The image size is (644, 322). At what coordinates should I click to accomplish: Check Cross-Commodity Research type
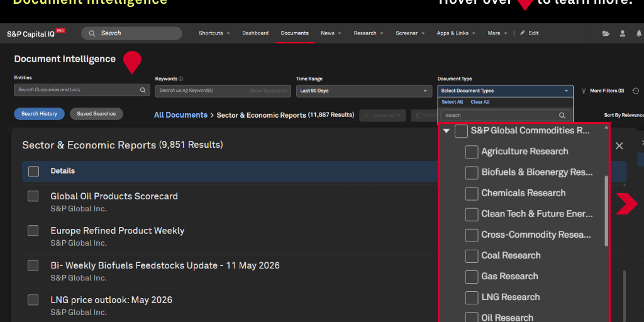point(472,235)
